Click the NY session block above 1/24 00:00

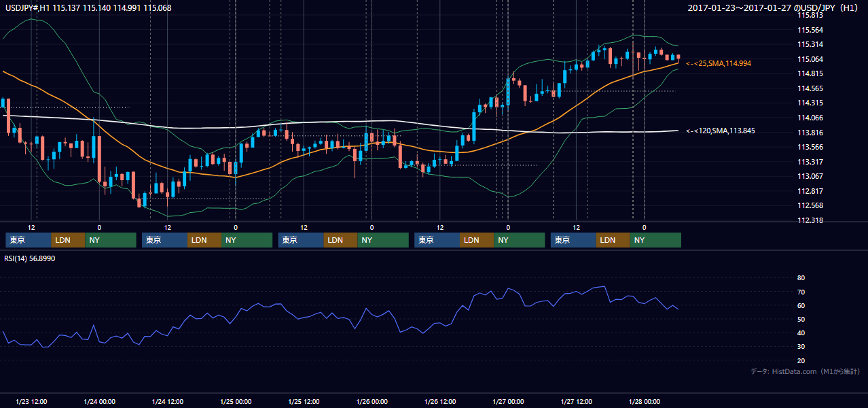(111, 240)
